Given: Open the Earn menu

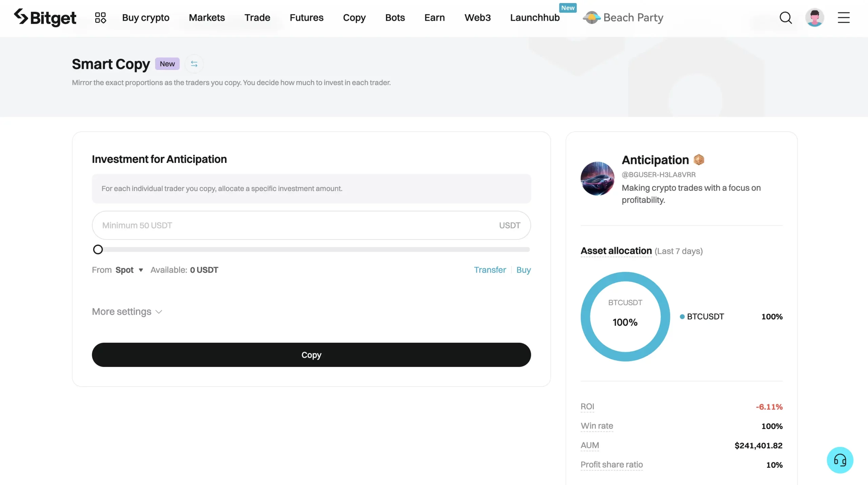Looking at the screenshot, I should pyautogui.click(x=435, y=18).
